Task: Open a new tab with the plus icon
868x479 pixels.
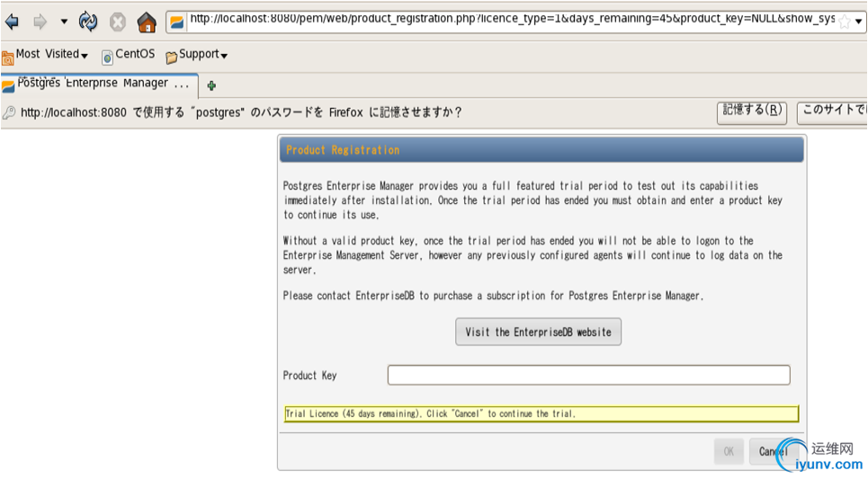Action: [x=210, y=85]
